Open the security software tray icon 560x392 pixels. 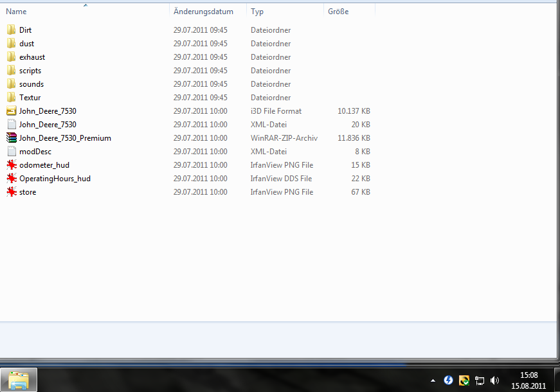pyautogui.click(x=464, y=380)
